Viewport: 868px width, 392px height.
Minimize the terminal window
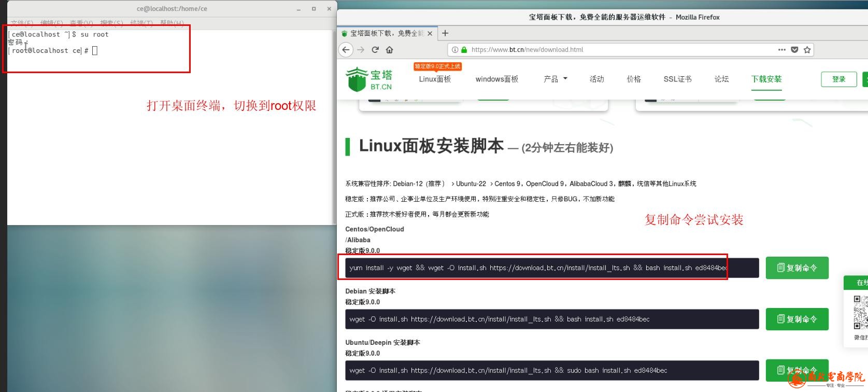[298, 9]
